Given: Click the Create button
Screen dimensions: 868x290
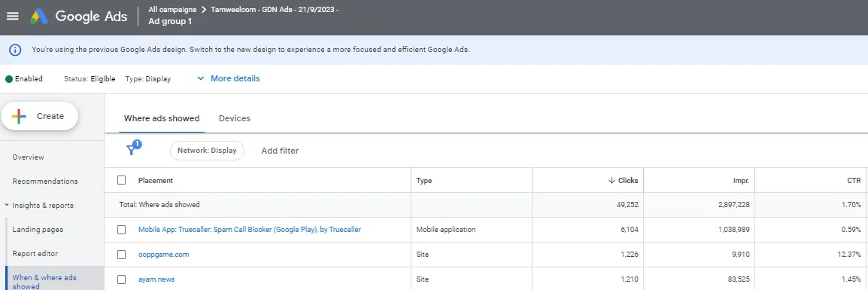Looking at the screenshot, I should [x=39, y=116].
